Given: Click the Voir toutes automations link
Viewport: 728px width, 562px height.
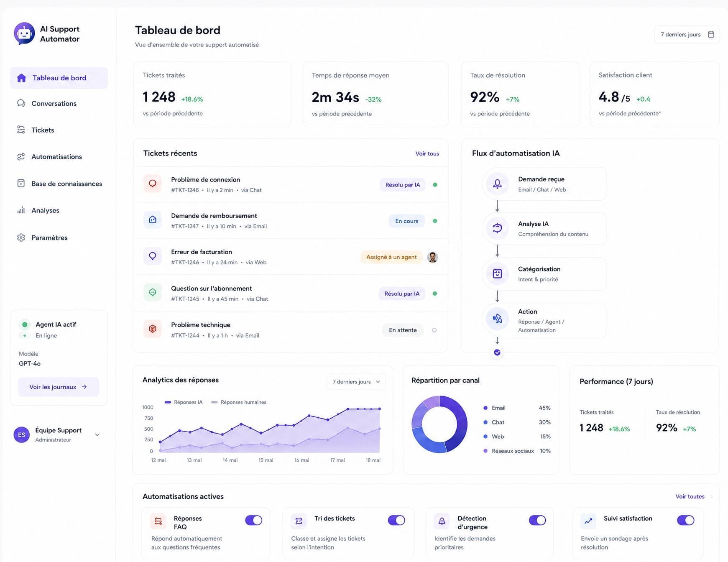Looking at the screenshot, I should point(690,496).
